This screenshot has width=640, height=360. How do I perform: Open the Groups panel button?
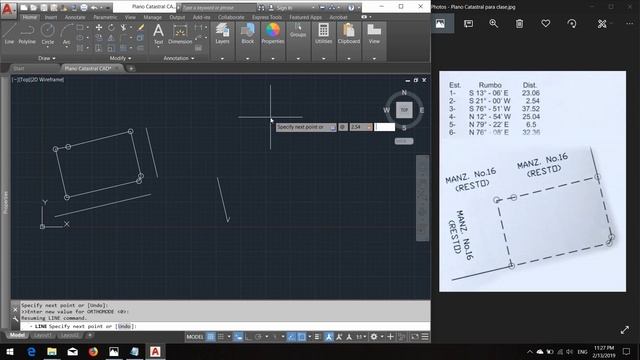pyautogui.click(x=298, y=31)
